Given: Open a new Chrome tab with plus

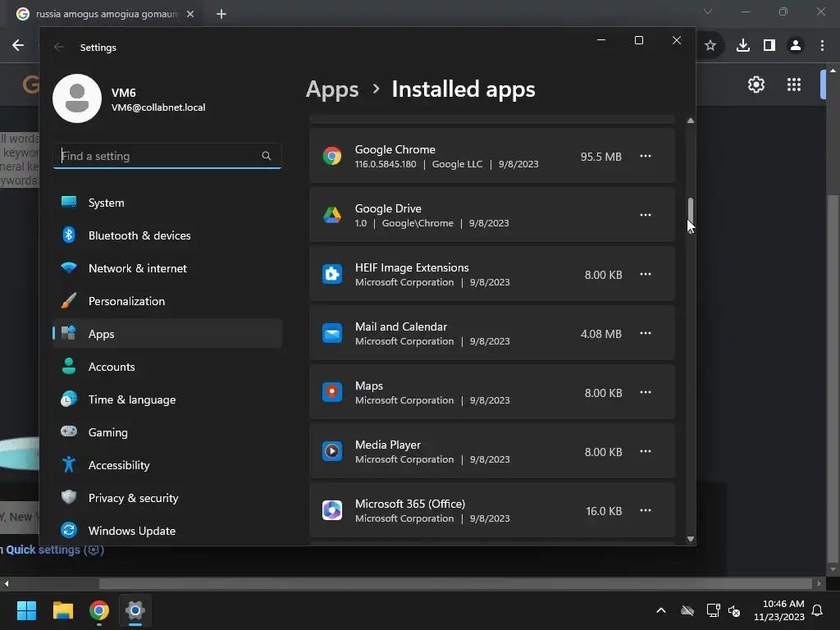Looking at the screenshot, I should pyautogui.click(x=221, y=14).
